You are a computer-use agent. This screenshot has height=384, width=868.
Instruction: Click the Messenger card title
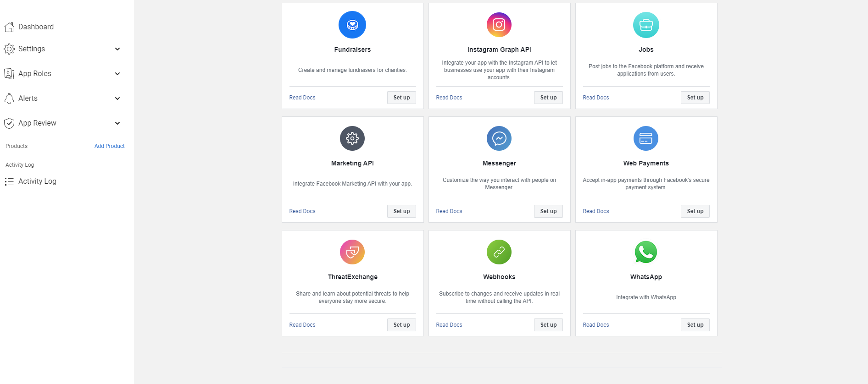499,163
